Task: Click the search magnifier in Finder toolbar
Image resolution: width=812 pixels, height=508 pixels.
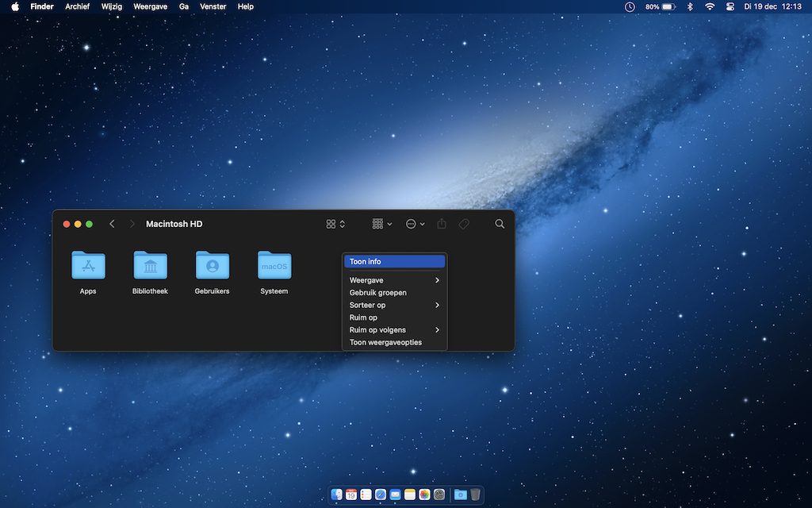Action: (x=500, y=224)
